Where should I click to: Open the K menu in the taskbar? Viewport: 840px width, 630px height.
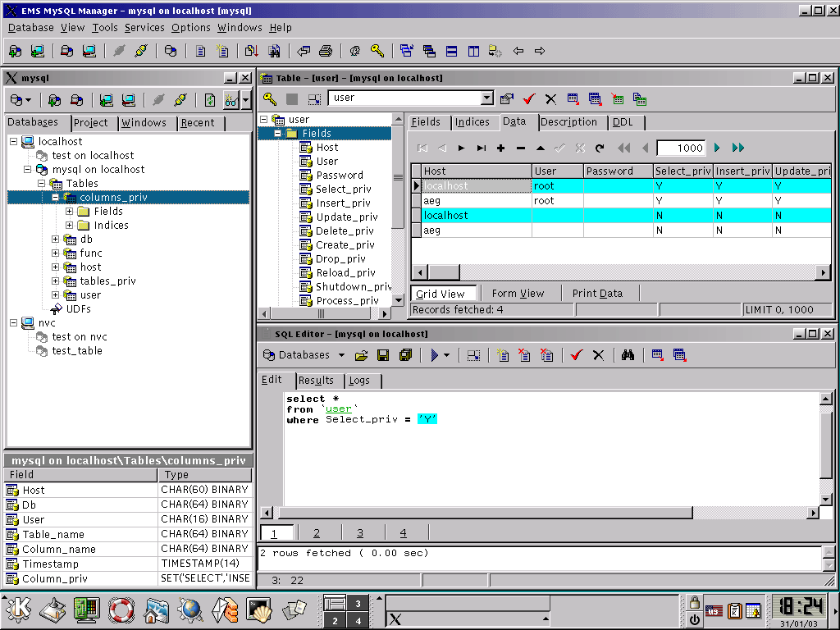[x=20, y=609]
